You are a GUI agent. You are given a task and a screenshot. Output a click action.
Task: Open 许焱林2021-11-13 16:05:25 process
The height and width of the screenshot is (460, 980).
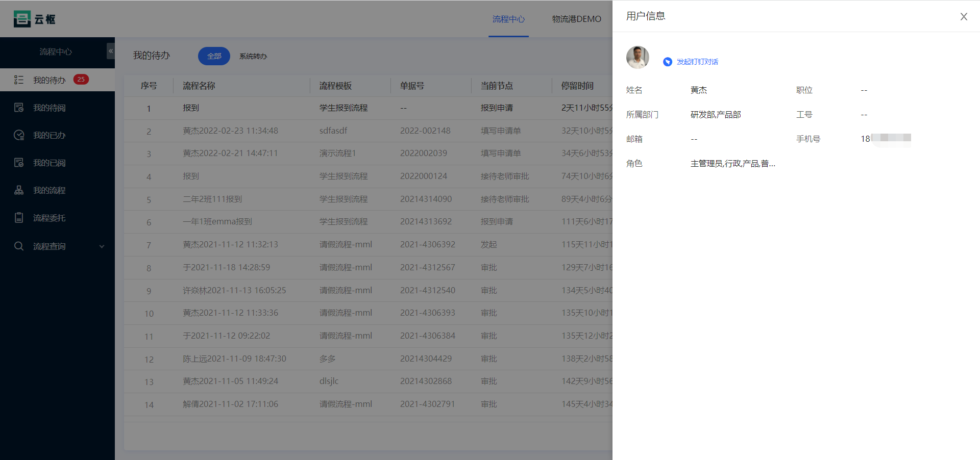pyautogui.click(x=234, y=291)
